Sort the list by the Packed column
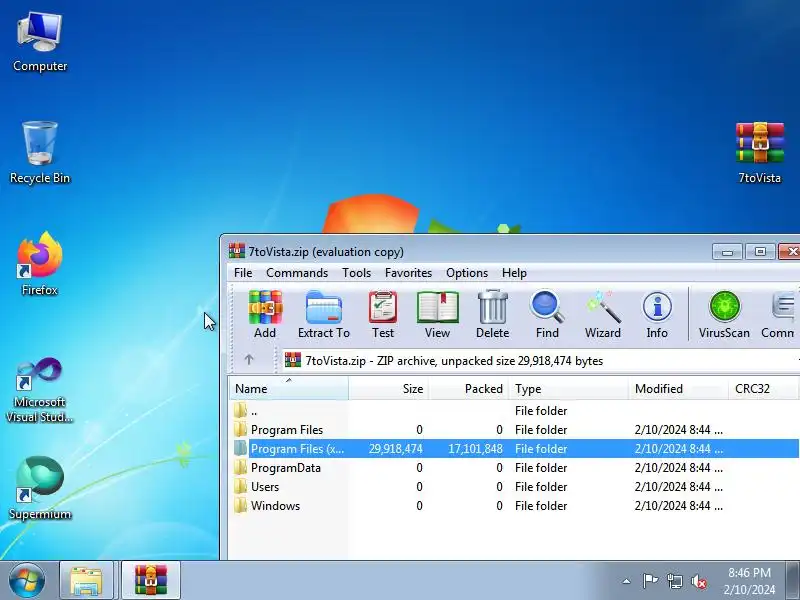This screenshot has width=800, height=600. [x=469, y=388]
